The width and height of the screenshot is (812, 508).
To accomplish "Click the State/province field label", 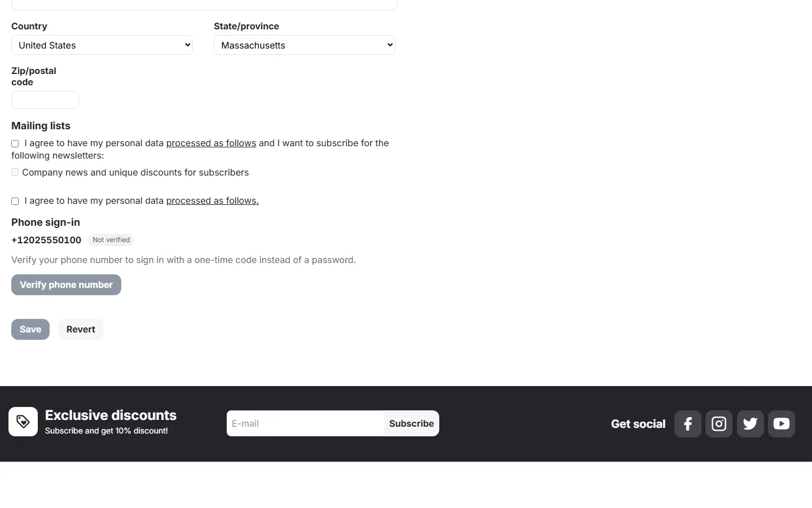I will coord(246,26).
